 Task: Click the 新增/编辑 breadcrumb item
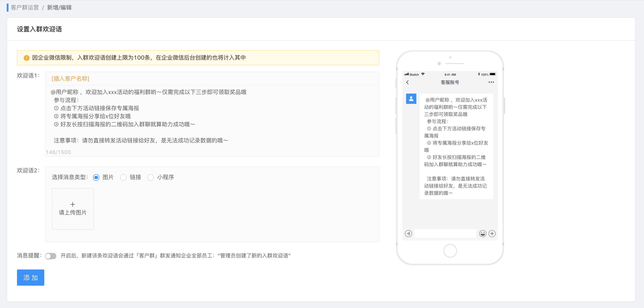point(59,8)
